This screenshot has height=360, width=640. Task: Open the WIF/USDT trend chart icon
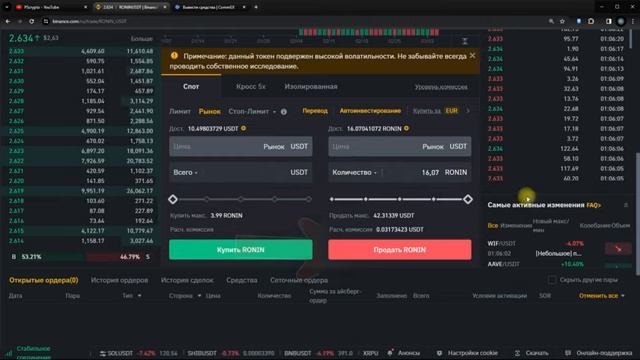click(x=618, y=248)
